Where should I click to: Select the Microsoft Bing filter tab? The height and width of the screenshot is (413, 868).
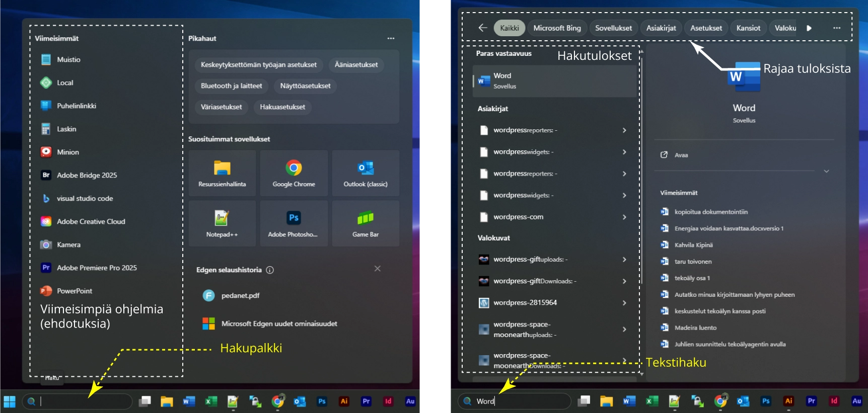[557, 28]
